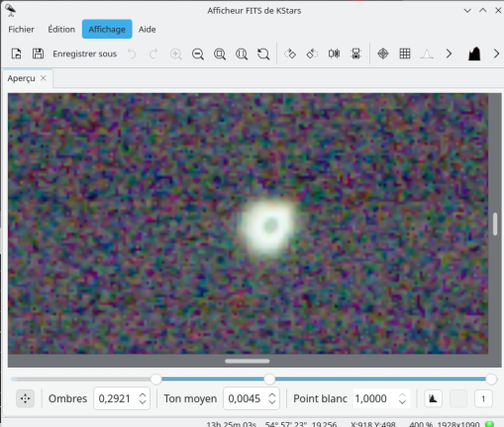Click the horizontal scrollbar handle
The height and width of the screenshot is (427, 504).
[x=248, y=361]
